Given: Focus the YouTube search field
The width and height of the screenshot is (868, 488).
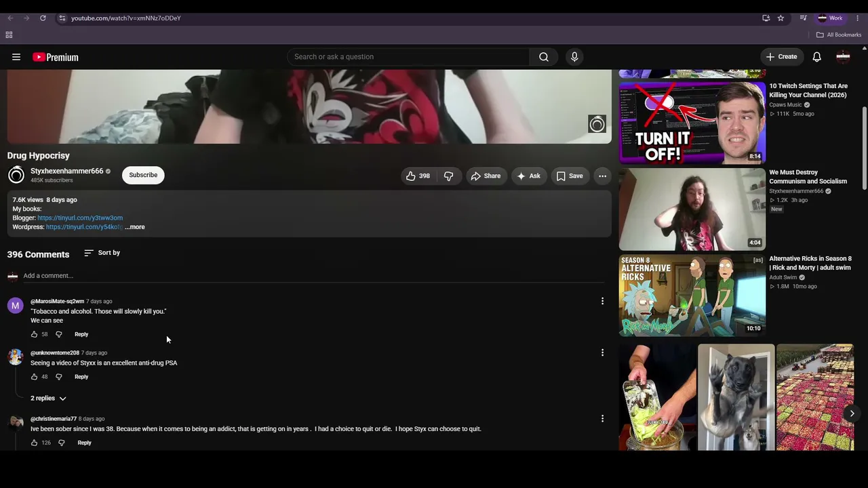Looking at the screenshot, I should tap(408, 57).
